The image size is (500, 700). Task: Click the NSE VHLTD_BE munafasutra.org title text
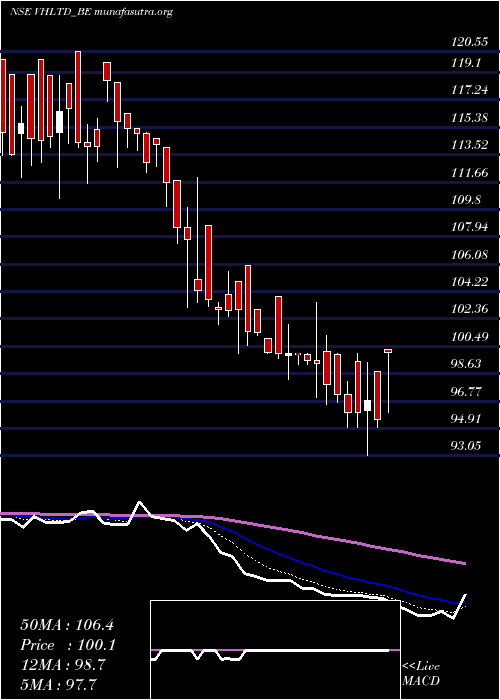[x=91, y=12]
